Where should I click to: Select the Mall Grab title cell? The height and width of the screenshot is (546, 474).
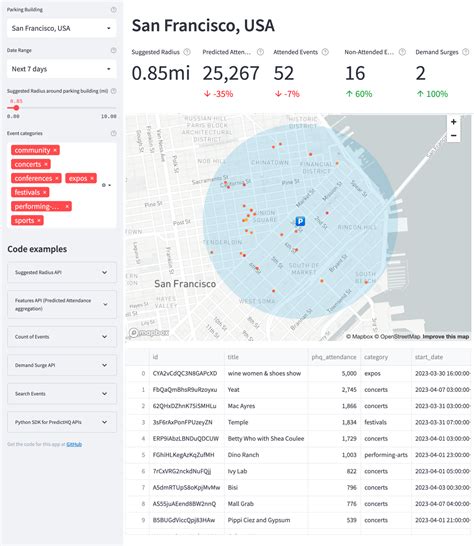pyautogui.click(x=266, y=504)
